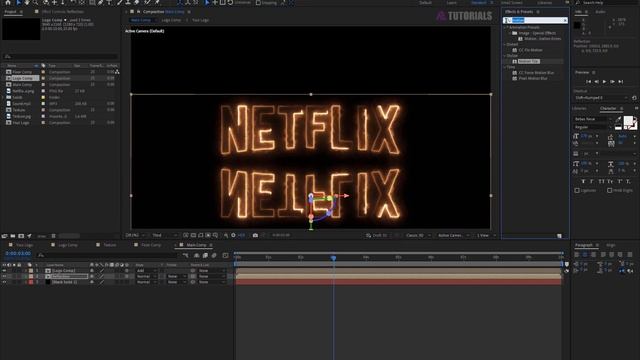
Task: Open blending mode dropdown for Black Solid layer
Action: point(146,282)
